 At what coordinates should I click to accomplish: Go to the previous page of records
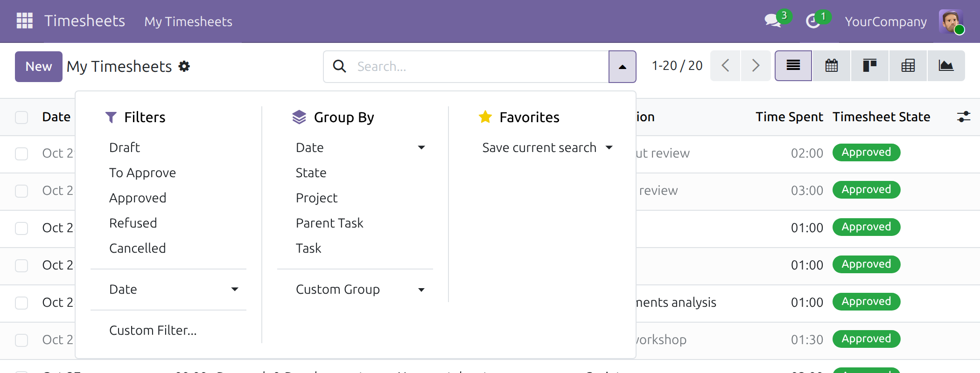point(725,66)
